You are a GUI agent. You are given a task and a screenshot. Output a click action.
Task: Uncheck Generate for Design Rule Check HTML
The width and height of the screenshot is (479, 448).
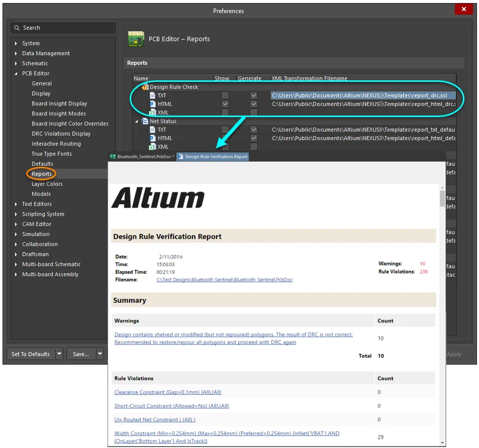pyautogui.click(x=253, y=104)
